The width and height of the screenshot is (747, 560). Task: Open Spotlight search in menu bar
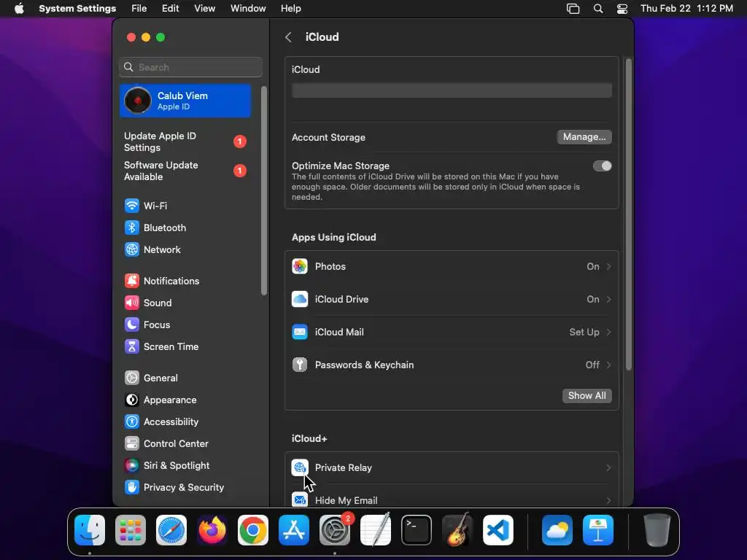(x=598, y=9)
